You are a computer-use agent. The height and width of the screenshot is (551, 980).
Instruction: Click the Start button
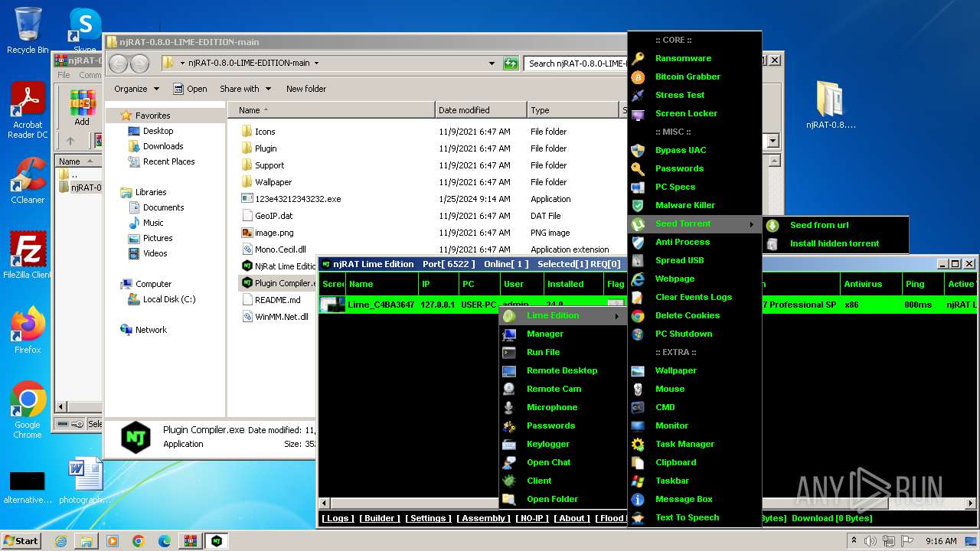pos(21,540)
